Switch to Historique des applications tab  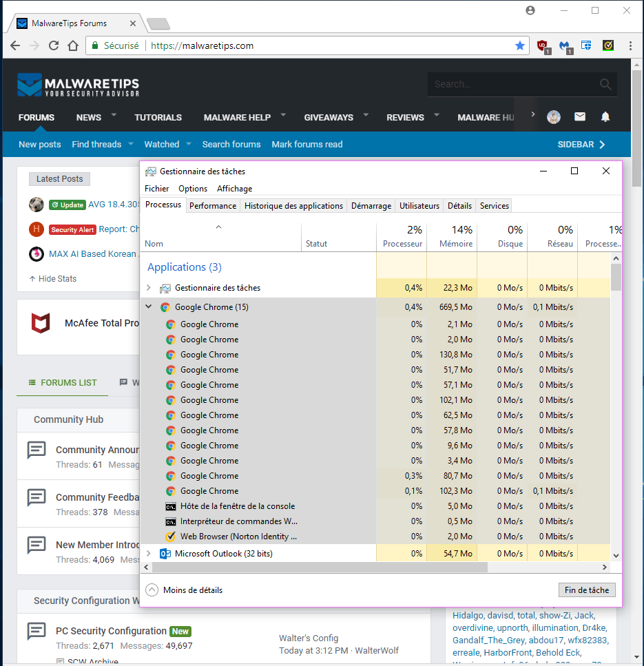(293, 205)
